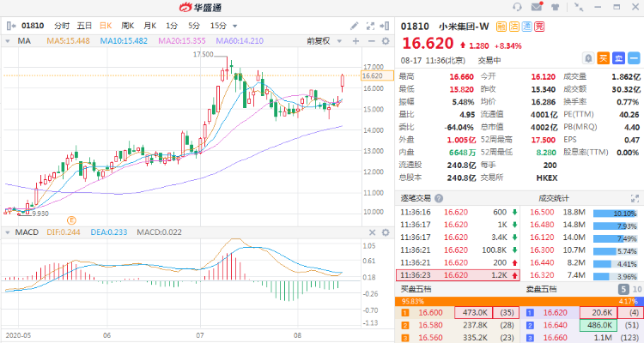Click the DIF:0.244 MACD label
The image size is (644, 343).
point(64,232)
